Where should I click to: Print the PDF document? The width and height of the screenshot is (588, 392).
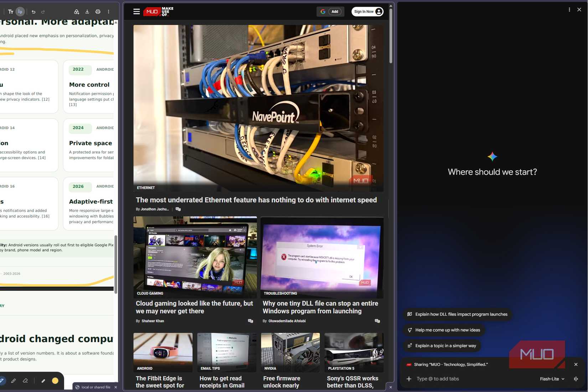coord(98,12)
